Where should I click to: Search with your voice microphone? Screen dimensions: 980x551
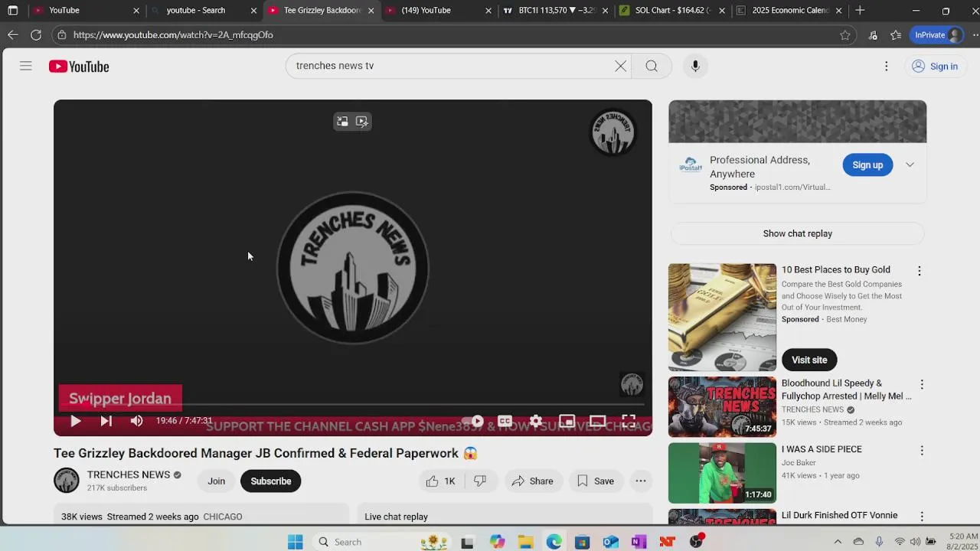pyautogui.click(x=695, y=66)
